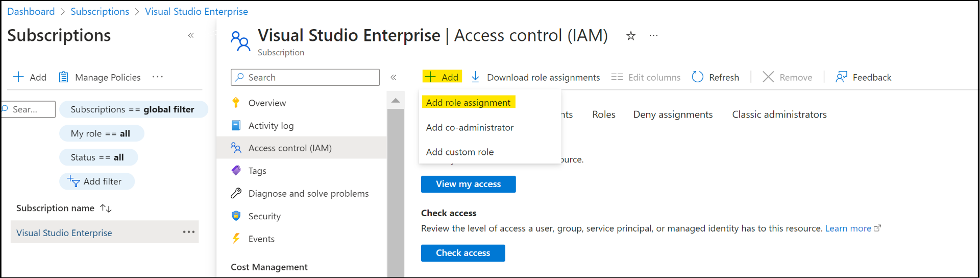Collapse the Subscriptions pane with double chevron

pos(191,35)
